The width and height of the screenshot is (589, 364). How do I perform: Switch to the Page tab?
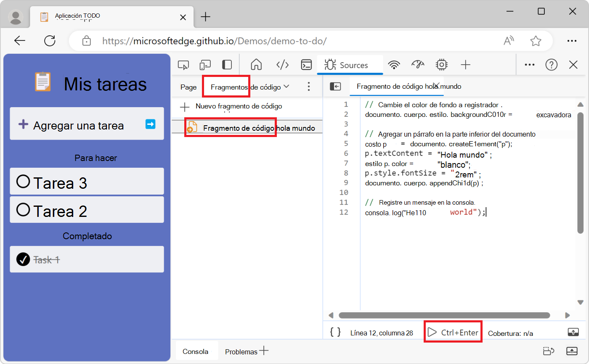[x=188, y=87]
